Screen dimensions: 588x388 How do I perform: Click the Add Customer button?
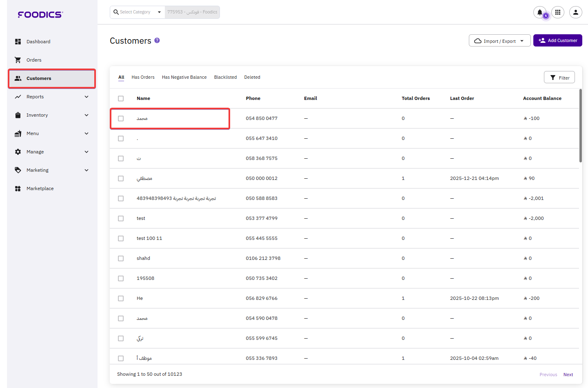557,40
